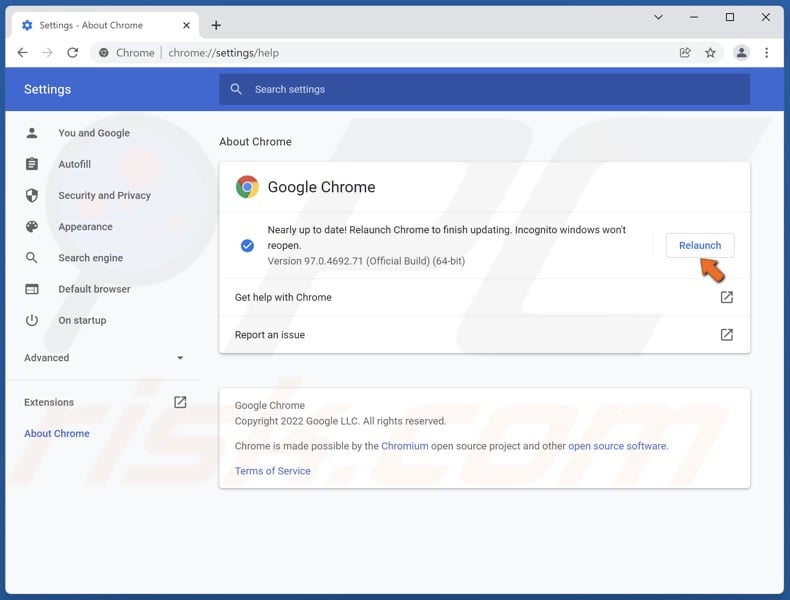Expand the Advanced settings section
The height and width of the screenshot is (600, 790).
click(105, 358)
